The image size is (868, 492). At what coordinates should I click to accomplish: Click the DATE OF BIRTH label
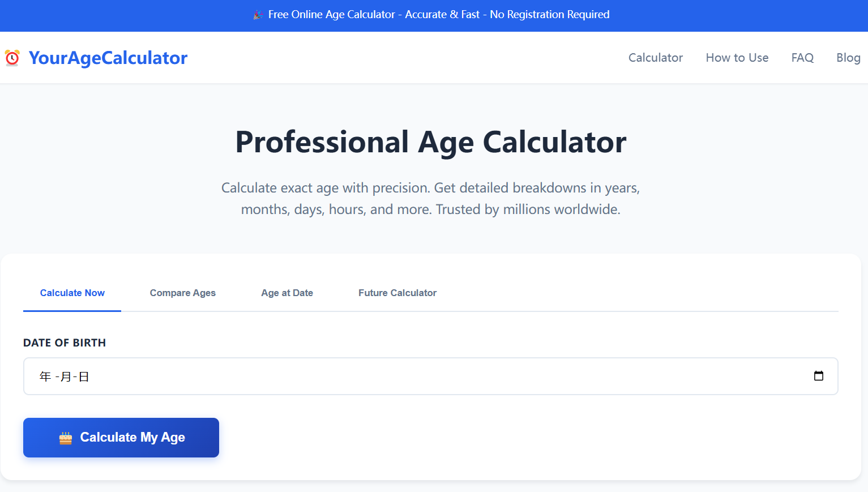pos(65,343)
